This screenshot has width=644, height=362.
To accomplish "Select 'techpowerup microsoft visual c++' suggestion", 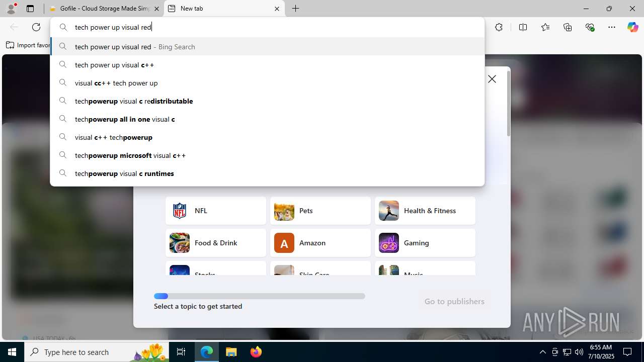I will (267, 155).
